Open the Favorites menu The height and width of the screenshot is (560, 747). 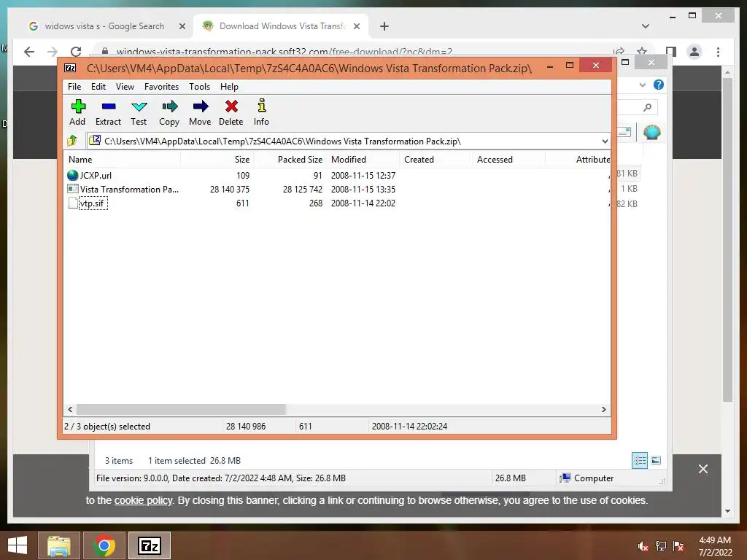coord(161,87)
